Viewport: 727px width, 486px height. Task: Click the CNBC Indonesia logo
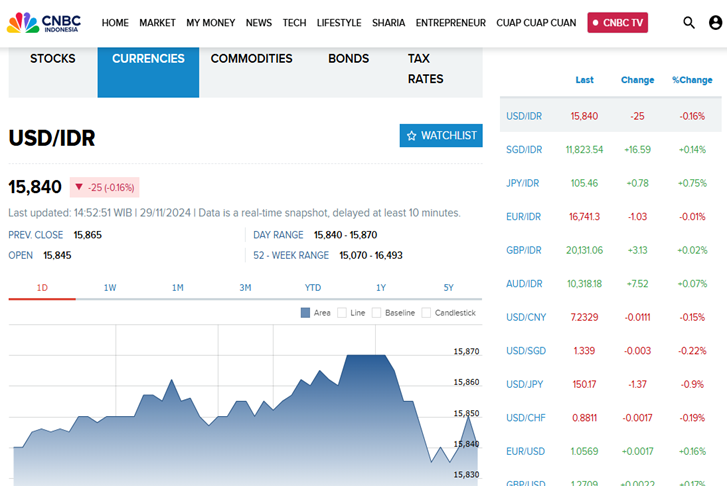point(44,22)
